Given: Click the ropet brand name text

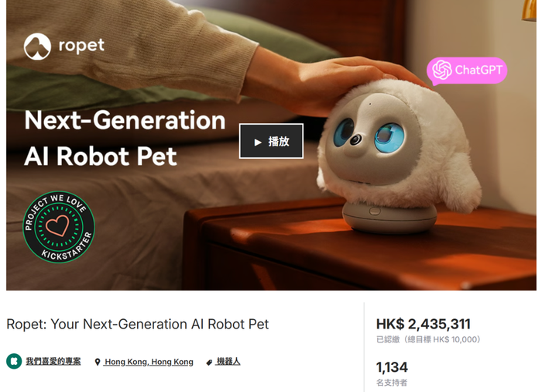Looking at the screenshot, I should coord(81,46).
